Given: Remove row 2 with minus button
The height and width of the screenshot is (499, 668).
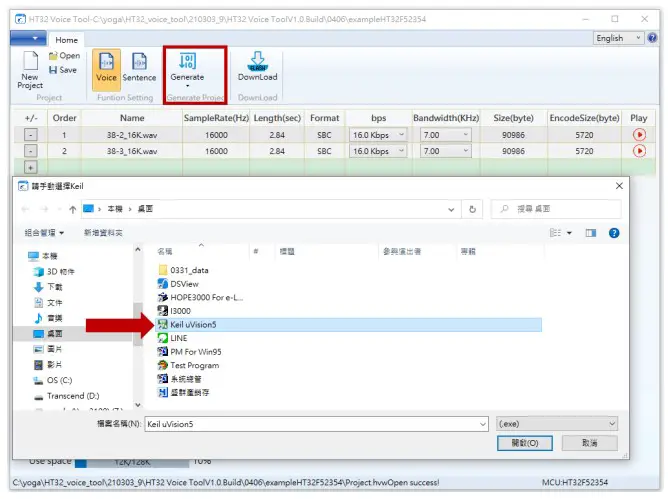Looking at the screenshot, I should point(31,151).
